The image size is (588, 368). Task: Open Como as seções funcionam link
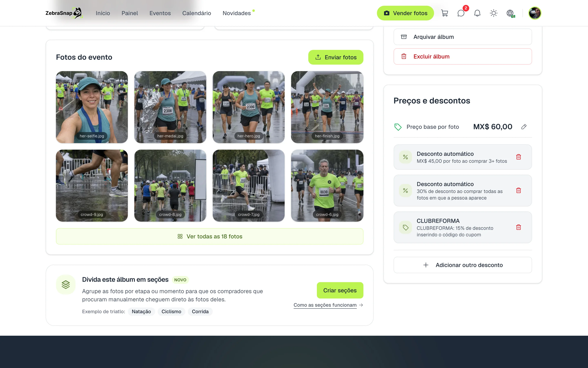(x=328, y=305)
